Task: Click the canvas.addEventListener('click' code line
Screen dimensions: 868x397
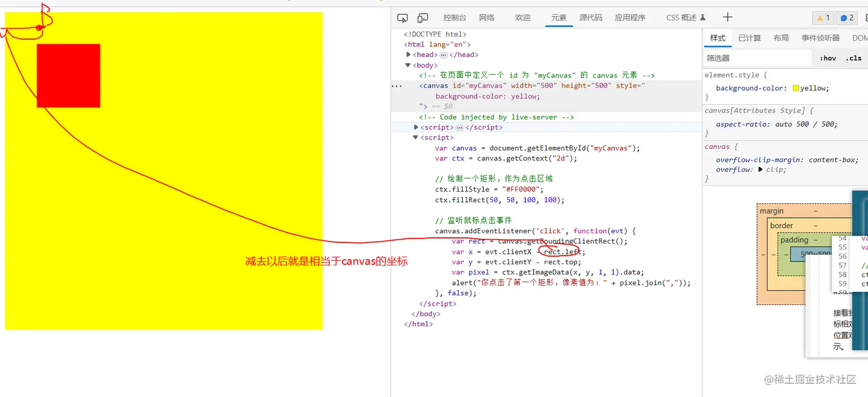Action: point(536,231)
